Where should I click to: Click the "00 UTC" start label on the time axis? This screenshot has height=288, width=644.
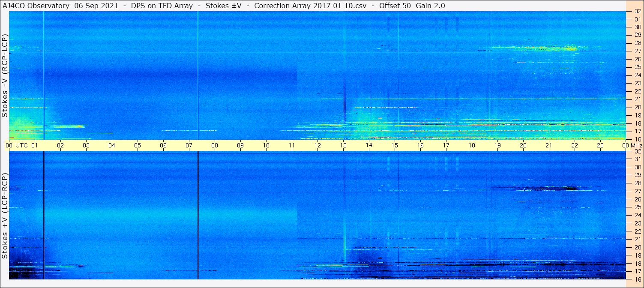pyautogui.click(x=17, y=145)
